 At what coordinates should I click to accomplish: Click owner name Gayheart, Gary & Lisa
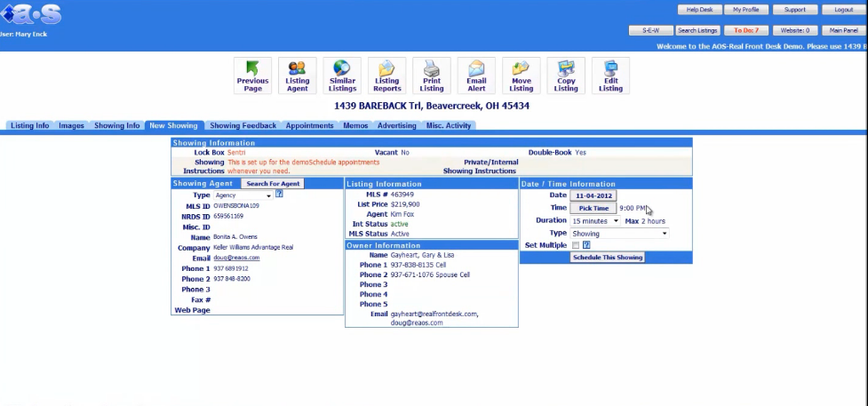coord(422,255)
